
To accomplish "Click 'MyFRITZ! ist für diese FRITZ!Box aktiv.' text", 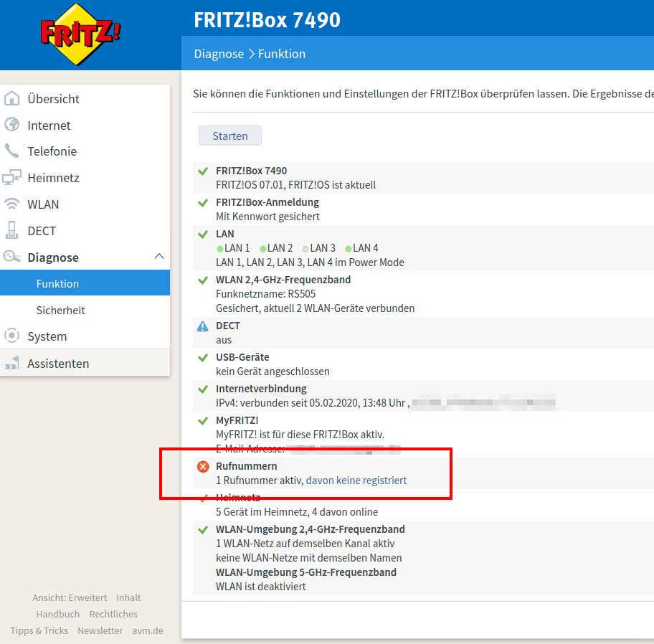I will point(300,434).
